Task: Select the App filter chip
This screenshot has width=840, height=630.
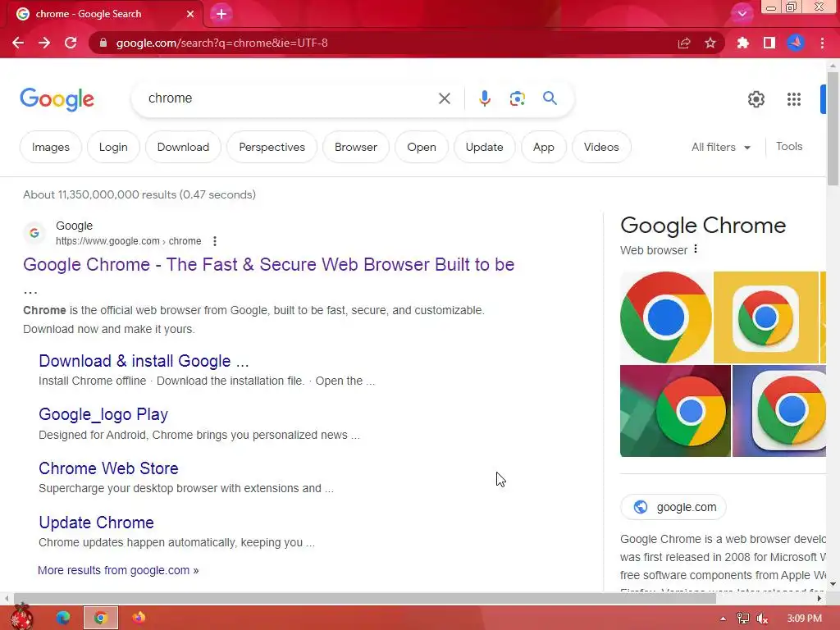Action: (x=544, y=147)
